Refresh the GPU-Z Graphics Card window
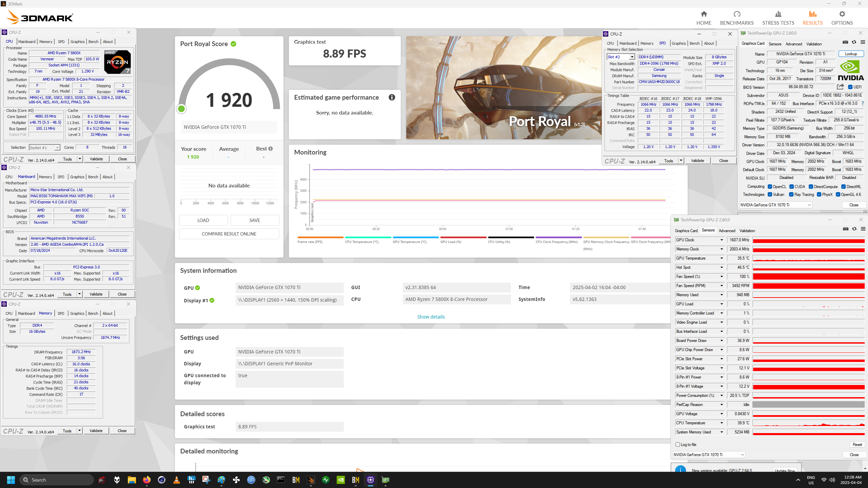 (854, 42)
